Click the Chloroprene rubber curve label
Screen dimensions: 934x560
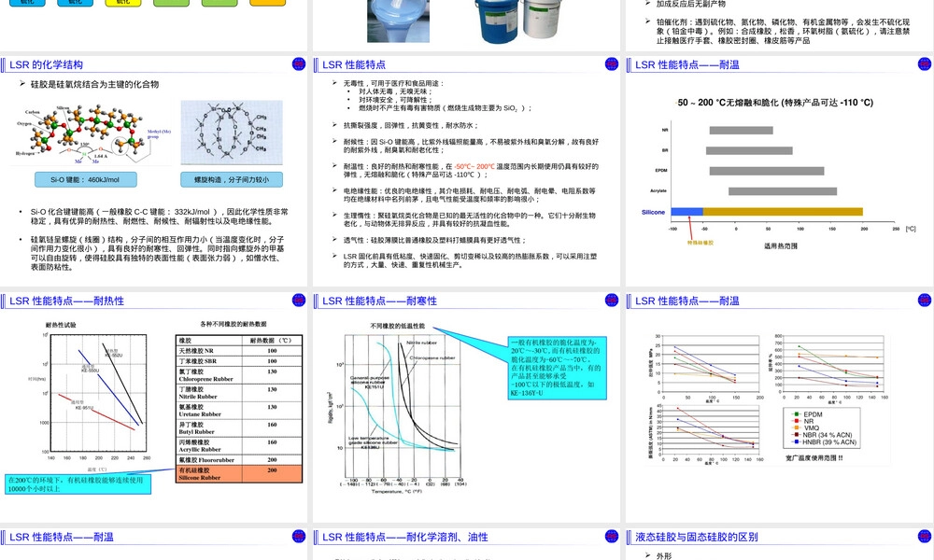[432, 357]
